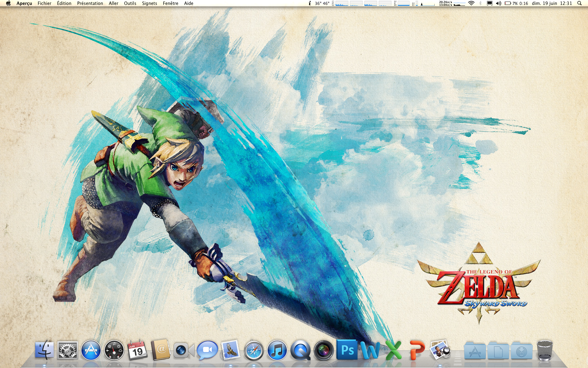Click the Wi-Fi status icon
This screenshot has height=368, width=588.
coord(471,3)
